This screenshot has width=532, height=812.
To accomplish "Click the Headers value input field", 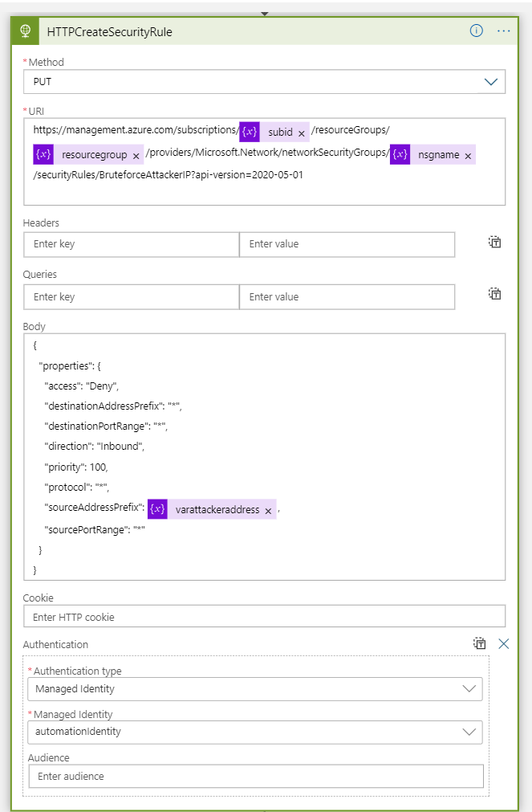I will click(x=347, y=244).
